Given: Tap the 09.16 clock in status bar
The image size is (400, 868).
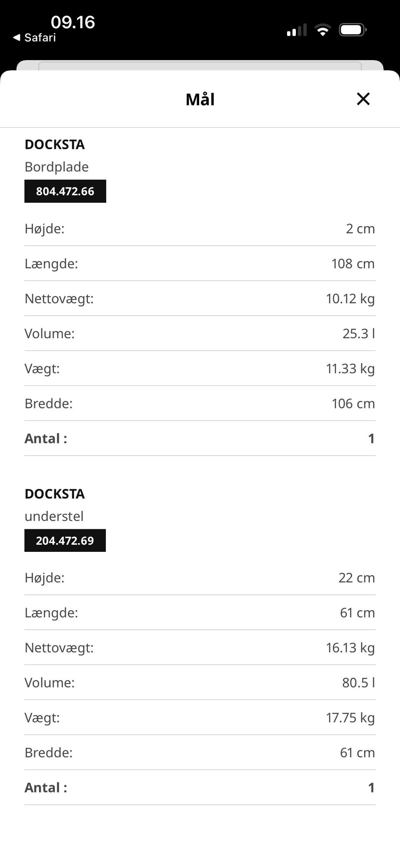Looking at the screenshot, I should point(73,22).
